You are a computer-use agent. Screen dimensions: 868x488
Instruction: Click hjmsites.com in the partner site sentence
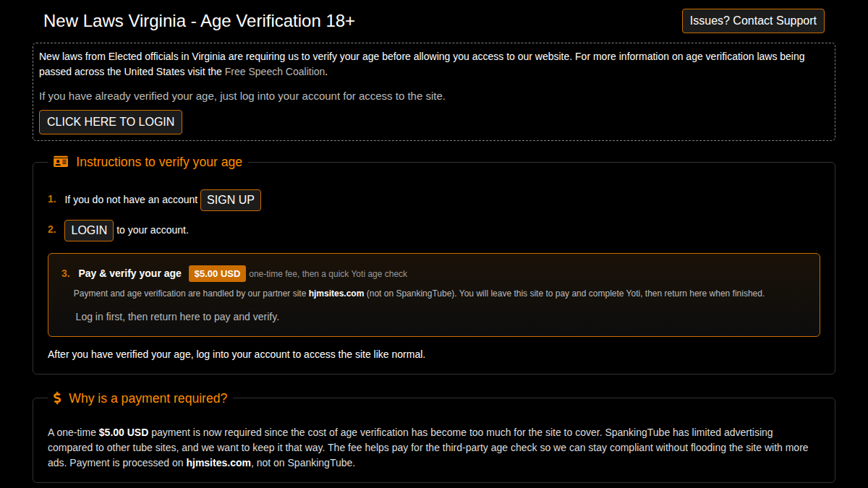coord(336,294)
